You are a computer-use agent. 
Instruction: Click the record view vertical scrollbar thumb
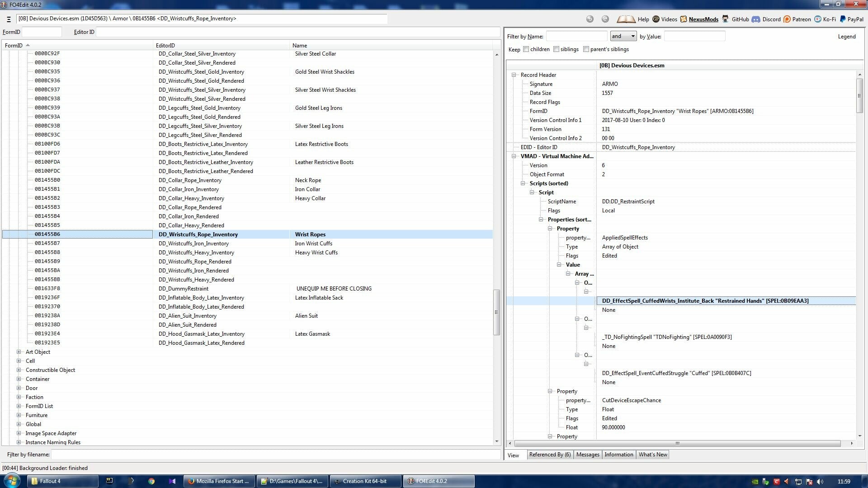pos(859,96)
